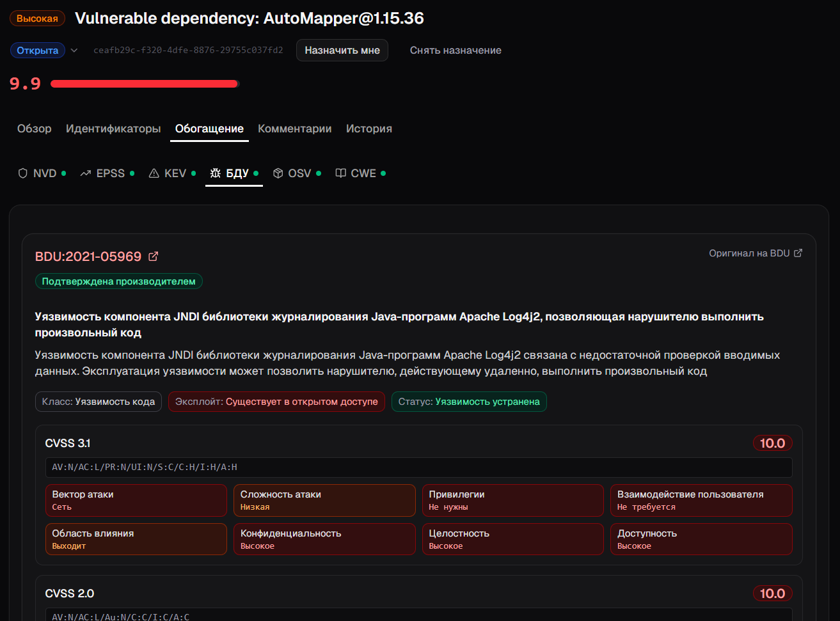The height and width of the screenshot is (621, 840).
Task: Click the bold Apache Log4j2 JNDI vulnerability heading
Action: [399, 324]
